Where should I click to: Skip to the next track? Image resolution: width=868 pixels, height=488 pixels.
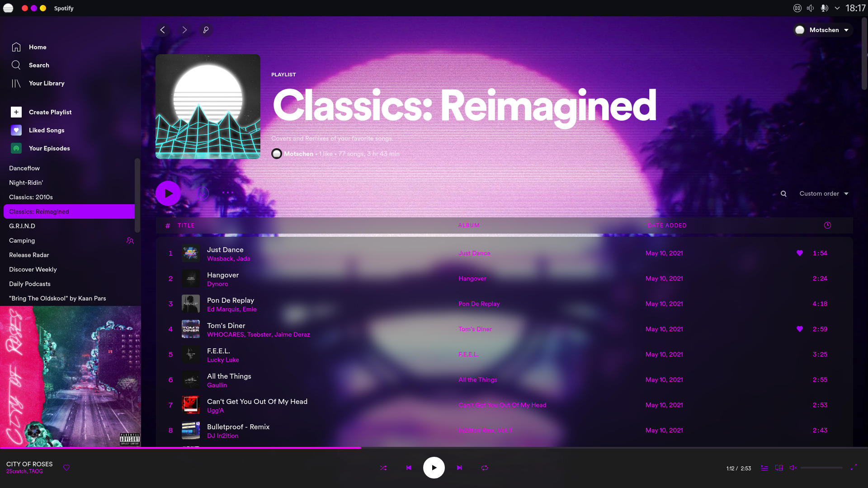(x=459, y=468)
